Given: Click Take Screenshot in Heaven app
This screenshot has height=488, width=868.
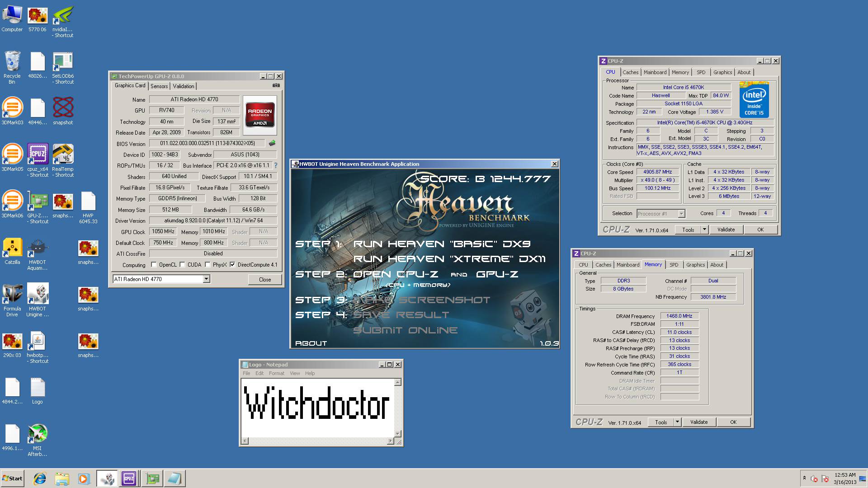Looking at the screenshot, I should point(421,300).
